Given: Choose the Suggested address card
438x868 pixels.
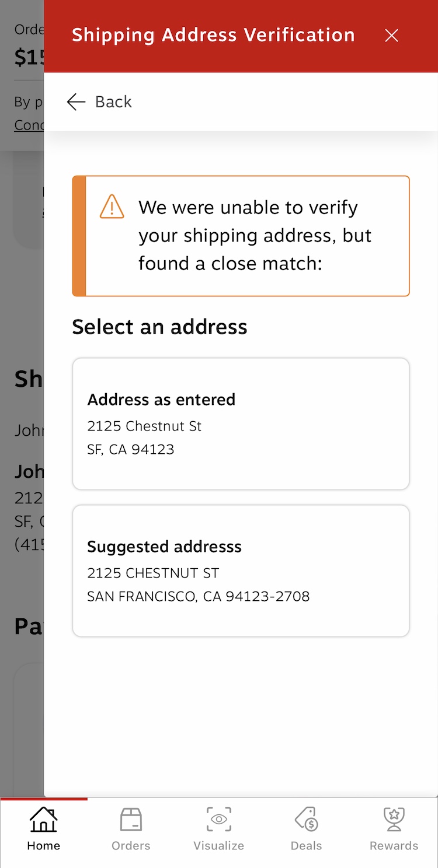Looking at the screenshot, I should point(241,570).
